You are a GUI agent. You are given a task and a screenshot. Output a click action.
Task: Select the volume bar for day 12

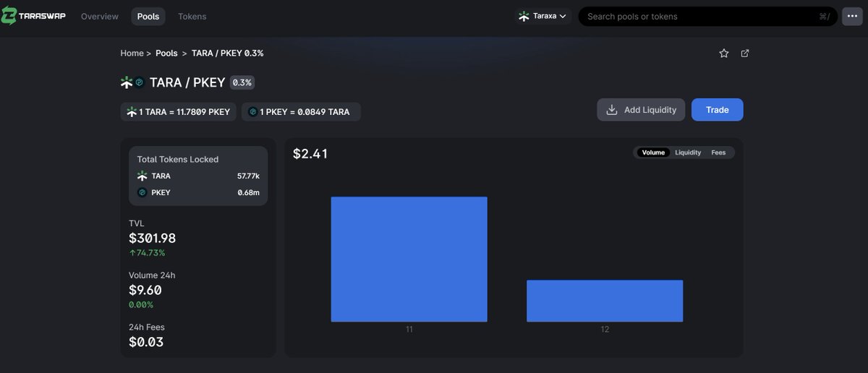[605, 301]
